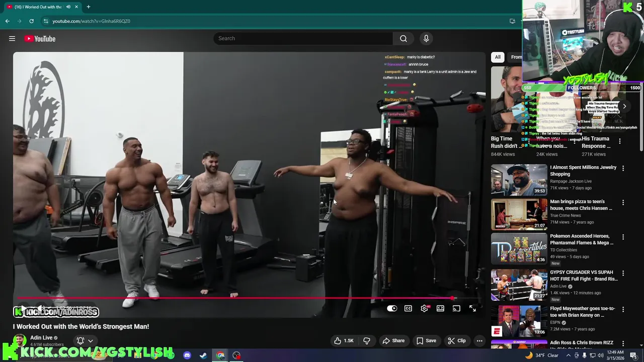The width and height of the screenshot is (644, 362).
Task: Go back with the browser back arrow
Action: tap(7, 21)
